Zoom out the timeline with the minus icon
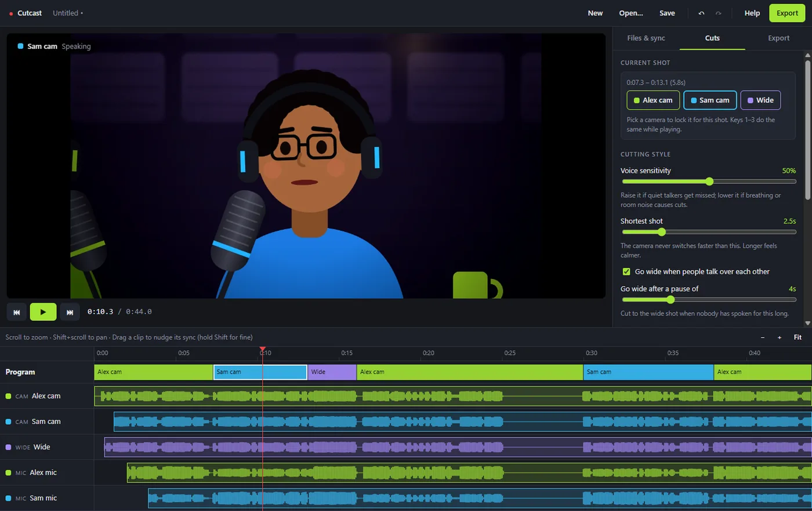Screen dimensions: 812x511 click(x=763, y=338)
